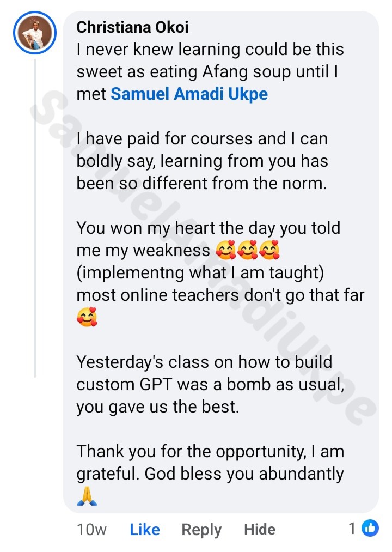The image size is (392, 552).
Task: View the reaction count of 1
Action: coord(352,529)
